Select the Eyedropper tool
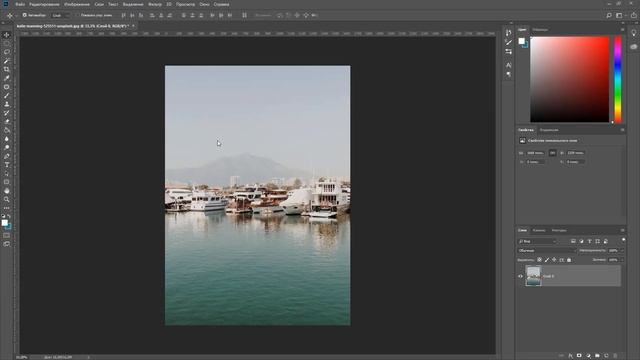The height and width of the screenshot is (360, 640). tap(7, 78)
